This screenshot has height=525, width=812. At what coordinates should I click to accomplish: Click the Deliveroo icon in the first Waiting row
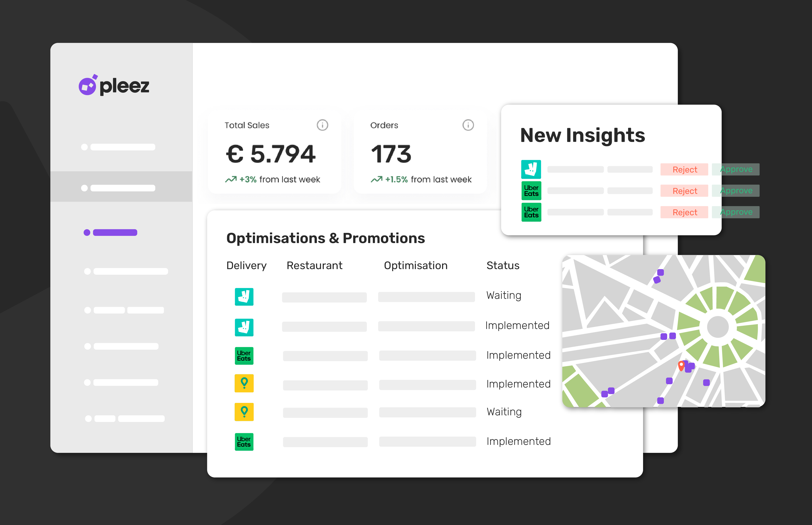tap(244, 297)
